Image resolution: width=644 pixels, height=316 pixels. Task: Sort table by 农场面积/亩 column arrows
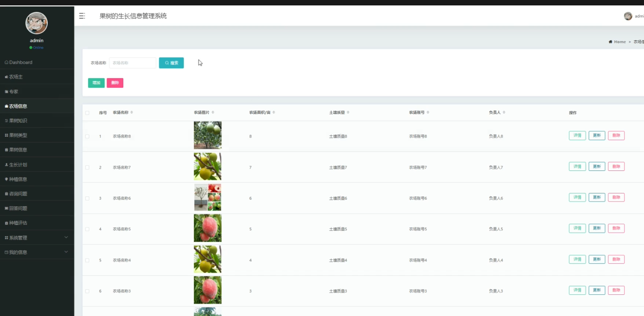coord(274,113)
